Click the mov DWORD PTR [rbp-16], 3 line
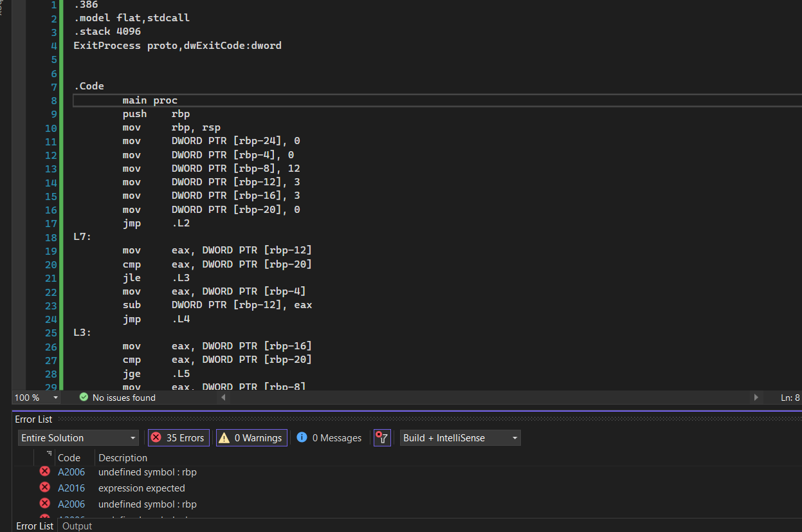 point(212,196)
